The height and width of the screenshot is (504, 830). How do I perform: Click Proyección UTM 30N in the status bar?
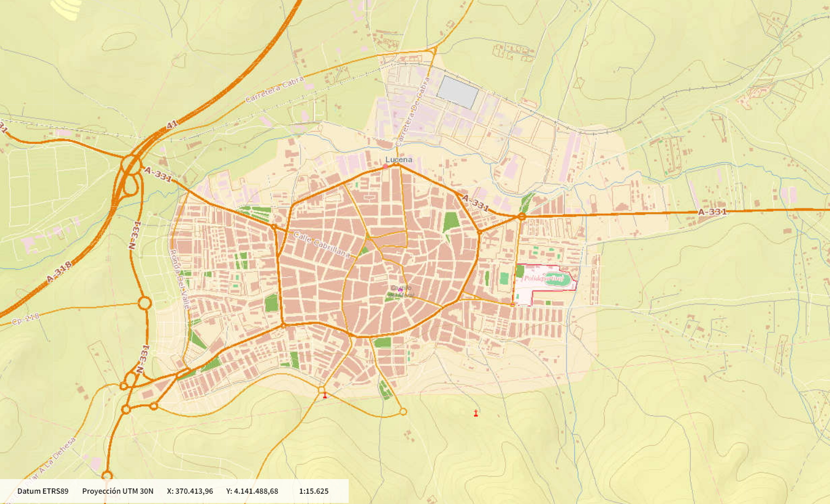coord(117,491)
